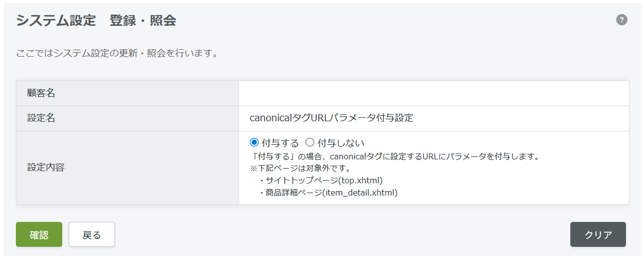Click the 「付与する」の場合 explanation line
This screenshot has height=259, width=644.
tap(396, 156)
